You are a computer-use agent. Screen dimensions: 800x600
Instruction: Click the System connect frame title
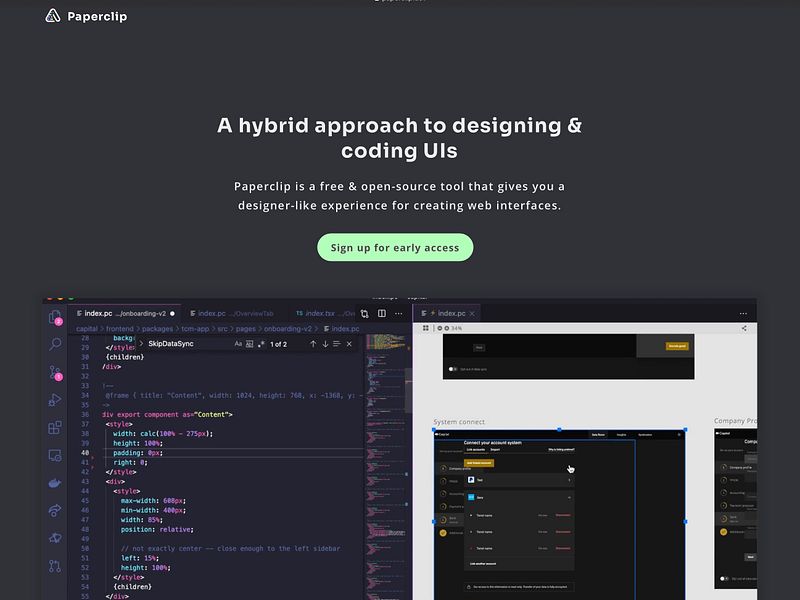(459, 422)
